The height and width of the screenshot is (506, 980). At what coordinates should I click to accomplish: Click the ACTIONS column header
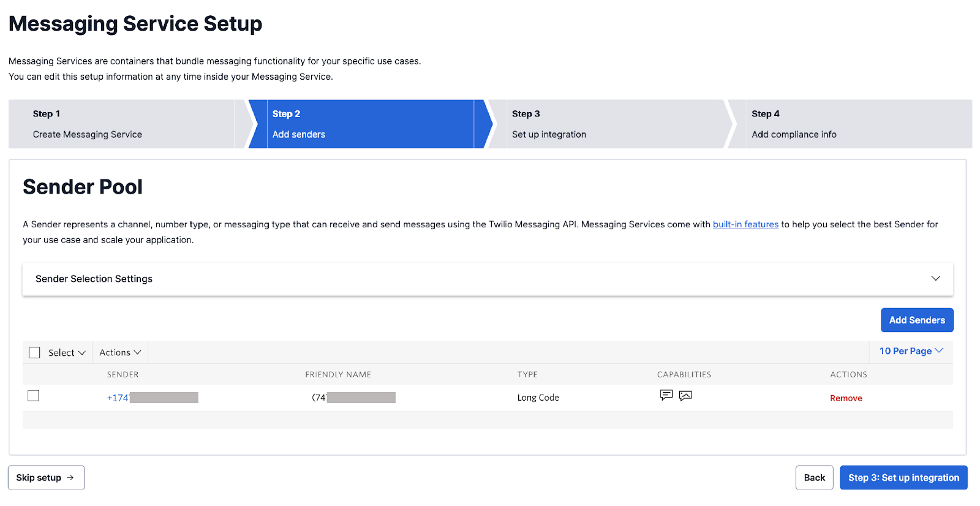(x=848, y=374)
